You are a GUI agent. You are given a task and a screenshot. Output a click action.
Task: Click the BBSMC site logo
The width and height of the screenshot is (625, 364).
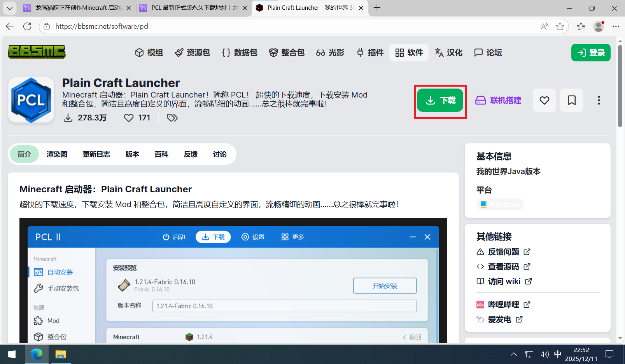coord(37,52)
